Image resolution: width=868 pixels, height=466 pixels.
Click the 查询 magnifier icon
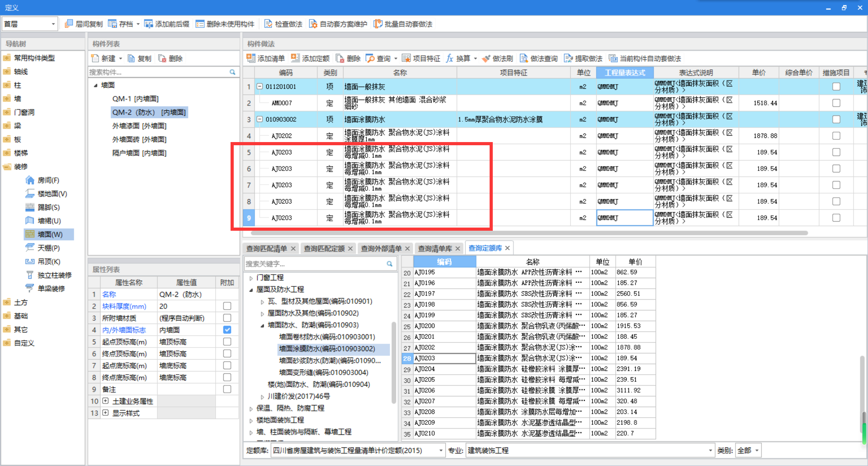pyautogui.click(x=370, y=58)
